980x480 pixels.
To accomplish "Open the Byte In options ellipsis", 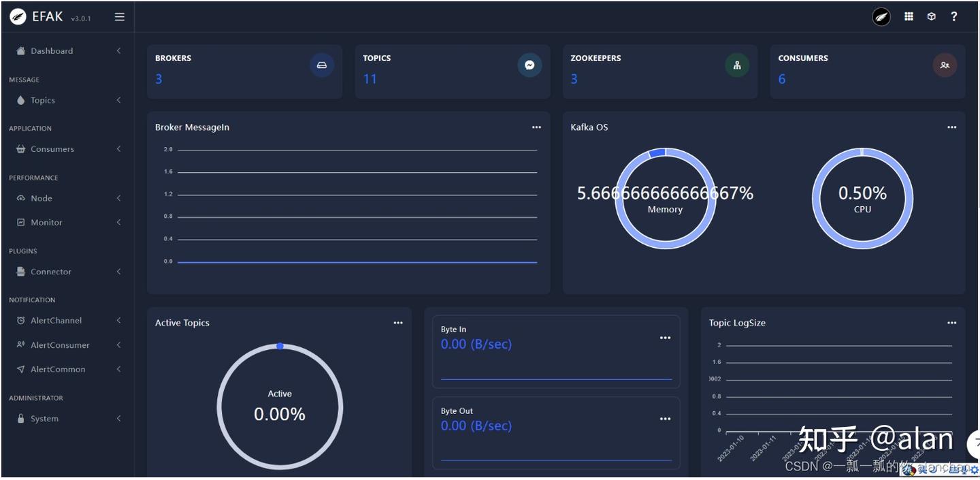I will pyautogui.click(x=665, y=338).
